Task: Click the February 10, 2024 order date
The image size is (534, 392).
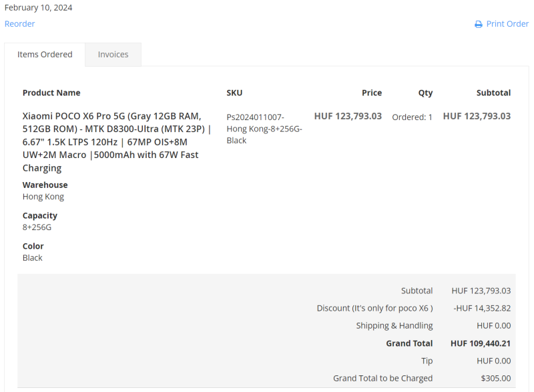Action: pos(39,8)
